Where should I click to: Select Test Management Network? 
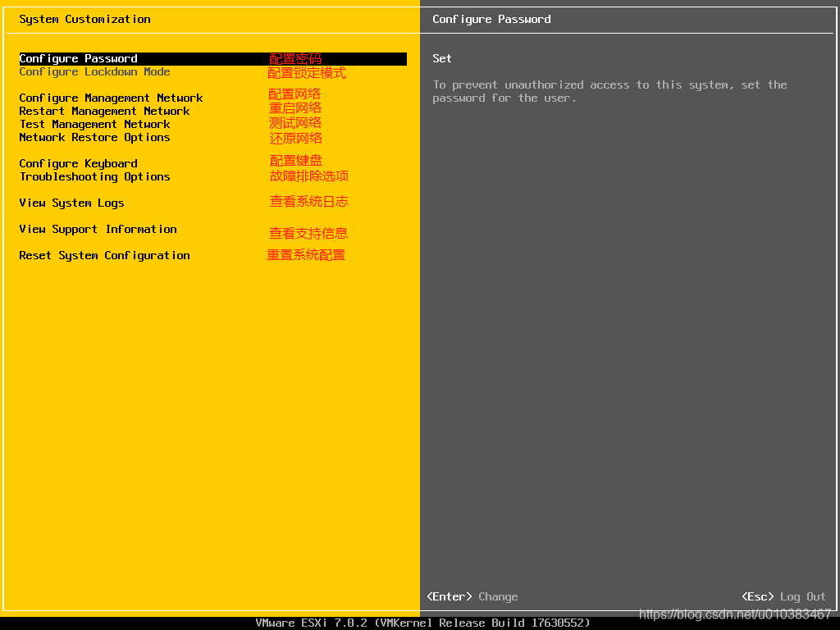click(x=95, y=125)
